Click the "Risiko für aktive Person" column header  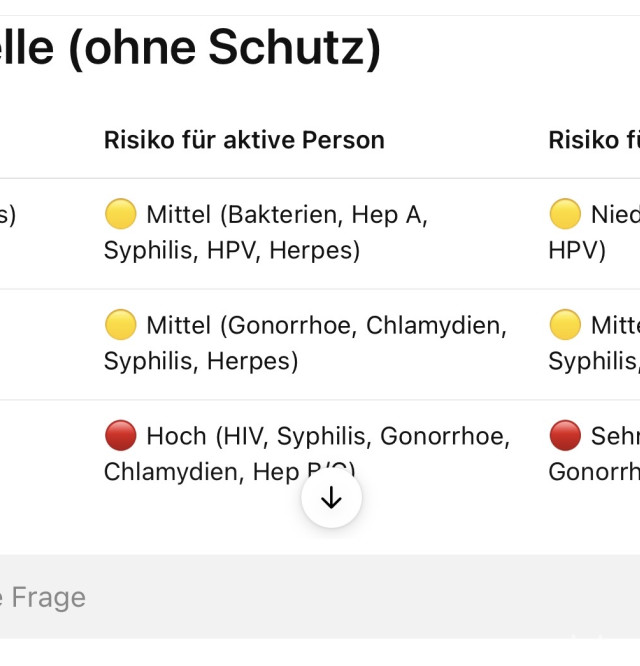pyautogui.click(x=244, y=140)
